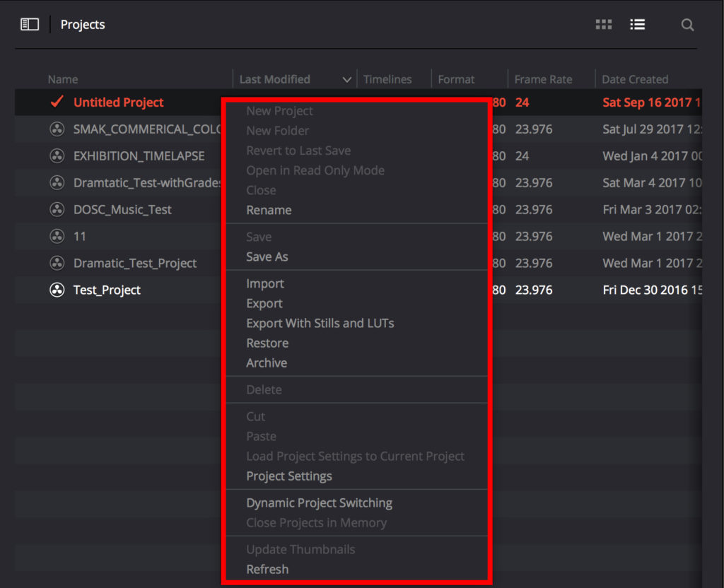Image resolution: width=724 pixels, height=588 pixels.
Task: Click greyed Close Projects in Memory
Action: coord(316,522)
